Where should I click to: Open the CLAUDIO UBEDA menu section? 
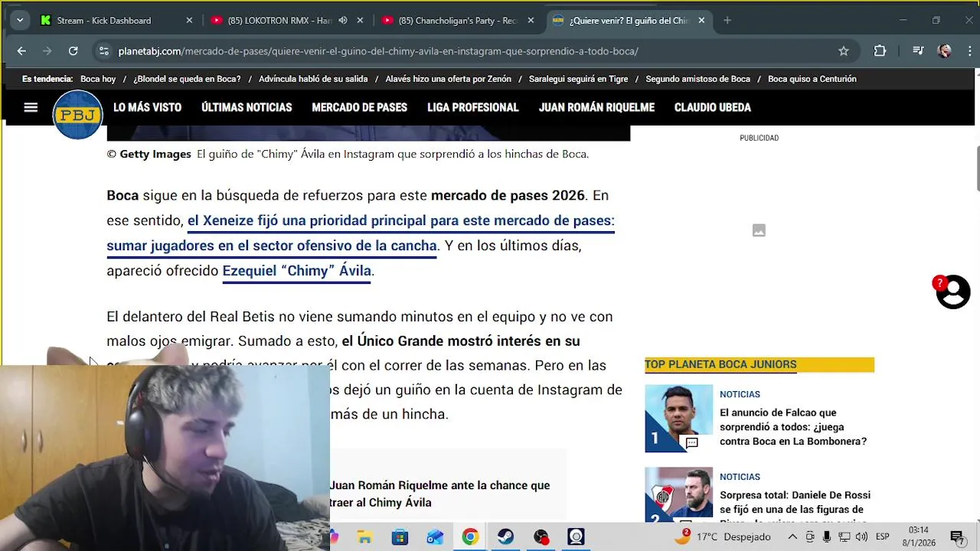tap(712, 108)
